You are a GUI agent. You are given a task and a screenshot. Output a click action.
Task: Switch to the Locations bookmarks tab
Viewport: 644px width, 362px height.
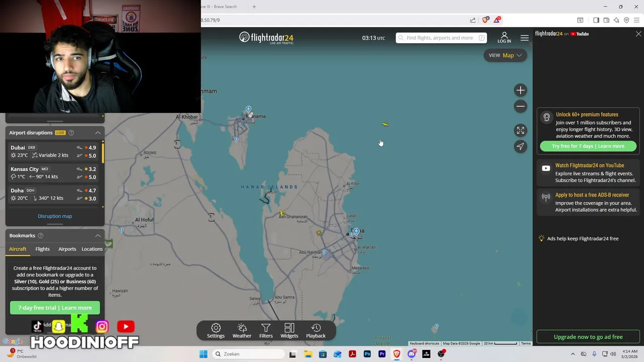92,249
